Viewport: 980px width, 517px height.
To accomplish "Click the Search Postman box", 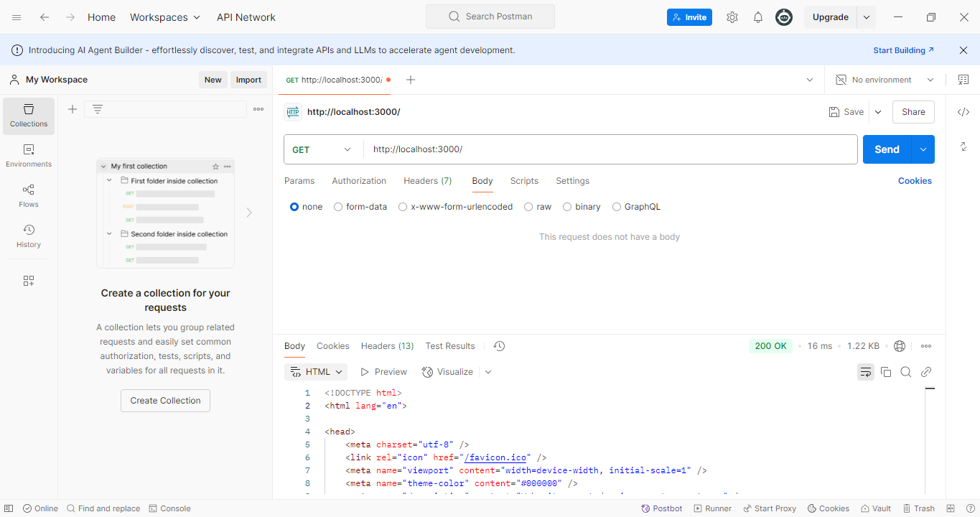I will pos(490,17).
